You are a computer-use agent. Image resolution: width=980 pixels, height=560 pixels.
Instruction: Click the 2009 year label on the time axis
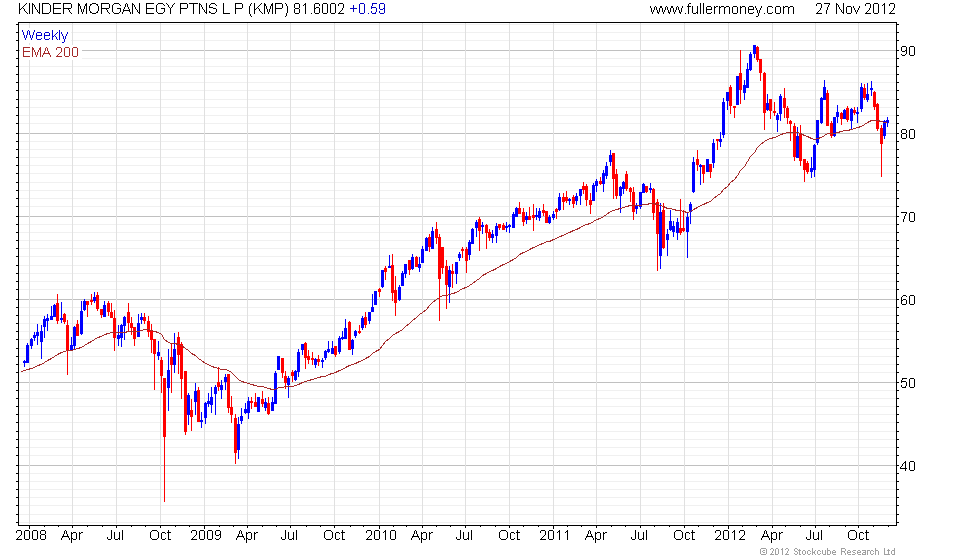coord(206,535)
